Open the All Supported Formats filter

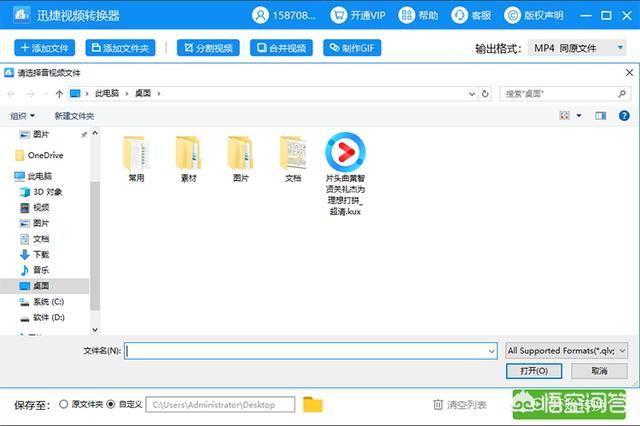point(567,351)
